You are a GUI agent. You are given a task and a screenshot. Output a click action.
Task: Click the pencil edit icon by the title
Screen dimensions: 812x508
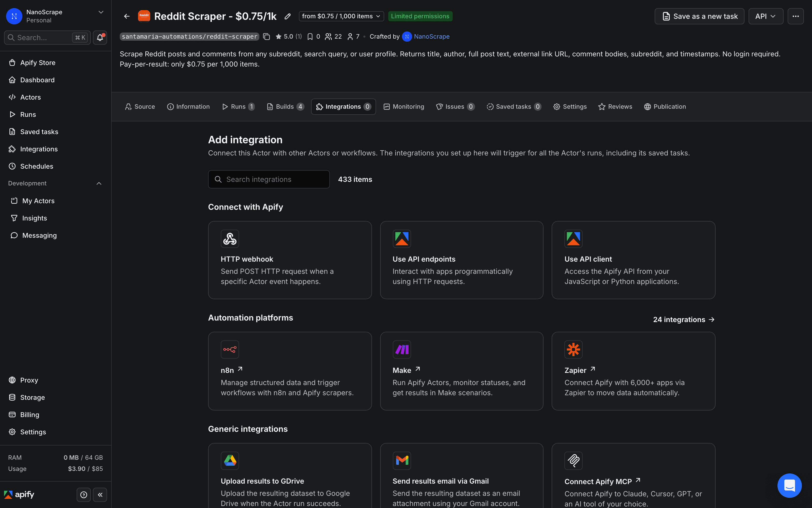[287, 16]
